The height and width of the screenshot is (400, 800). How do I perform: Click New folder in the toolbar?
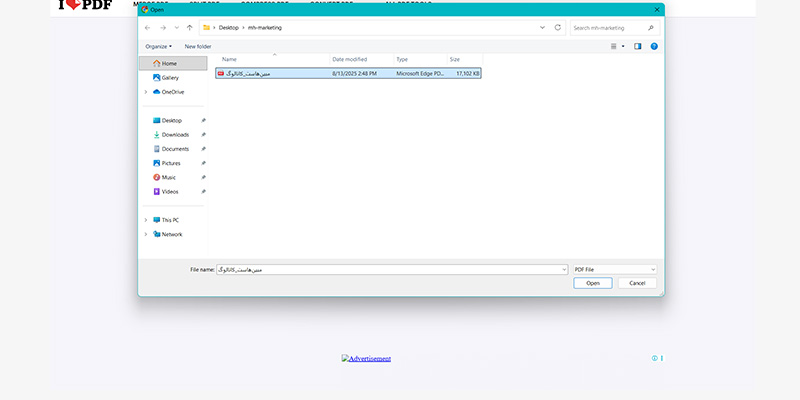pos(198,46)
